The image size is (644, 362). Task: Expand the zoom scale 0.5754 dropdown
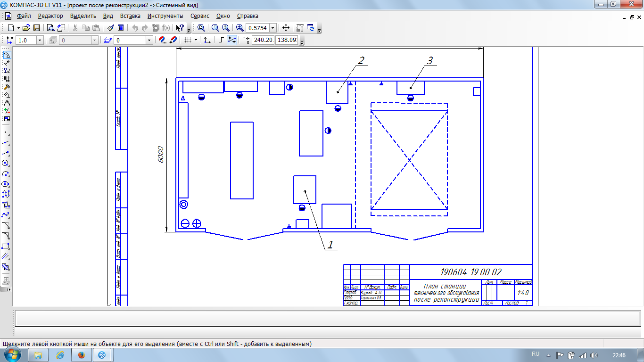[x=273, y=28]
